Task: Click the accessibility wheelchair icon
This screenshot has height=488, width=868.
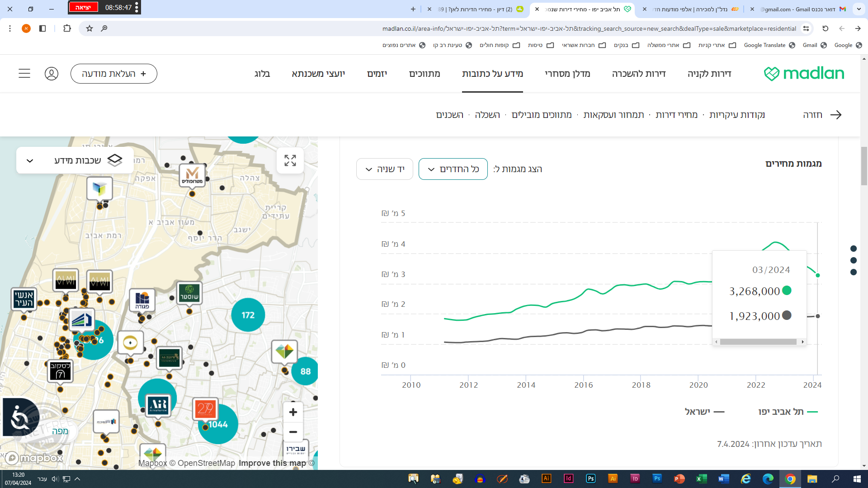Action: [20, 417]
